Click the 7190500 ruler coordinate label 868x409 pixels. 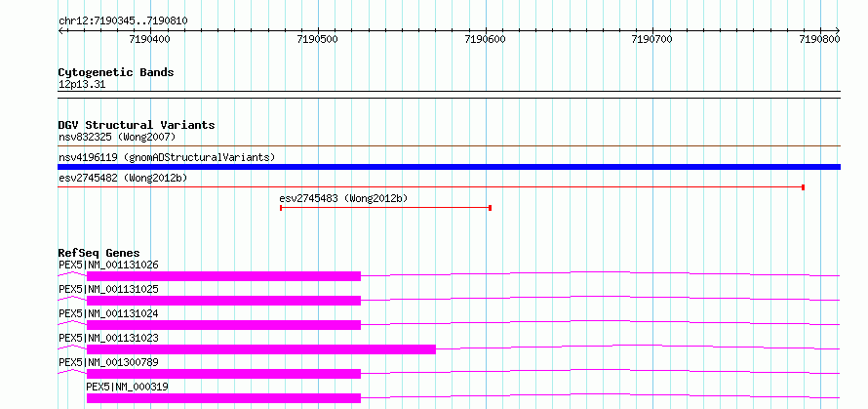point(317,39)
